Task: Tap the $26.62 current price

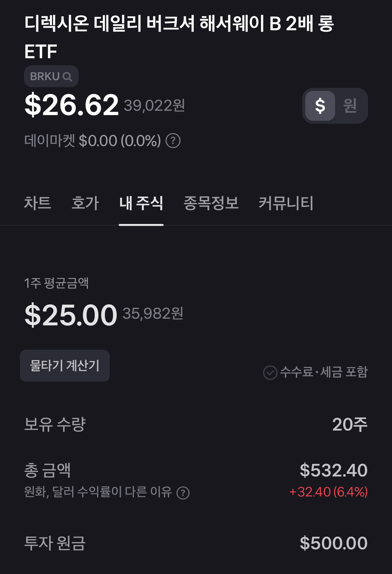Action: tap(71, 105)
